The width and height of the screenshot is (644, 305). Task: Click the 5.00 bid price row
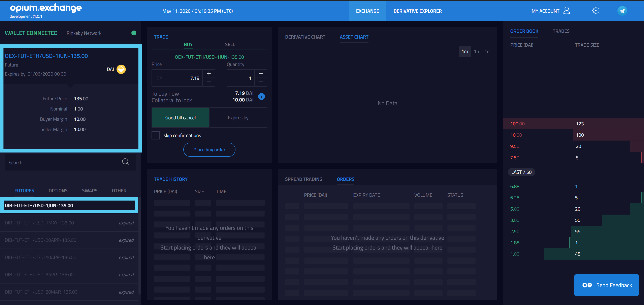(x=573, y=209)
